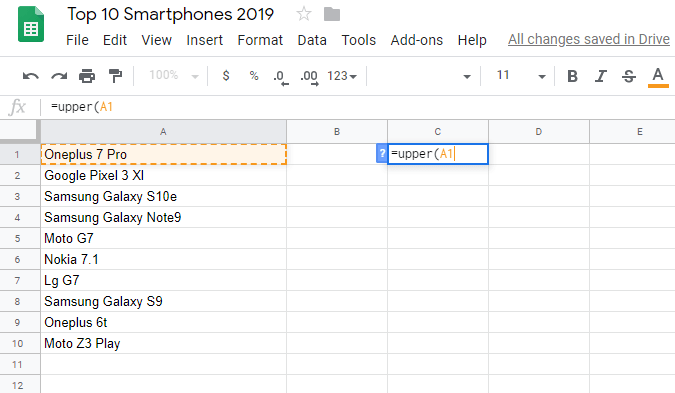Image resolution: width=675 pixels, height=393 pixels.
Task: Select column C header
Action: [438, 132]
